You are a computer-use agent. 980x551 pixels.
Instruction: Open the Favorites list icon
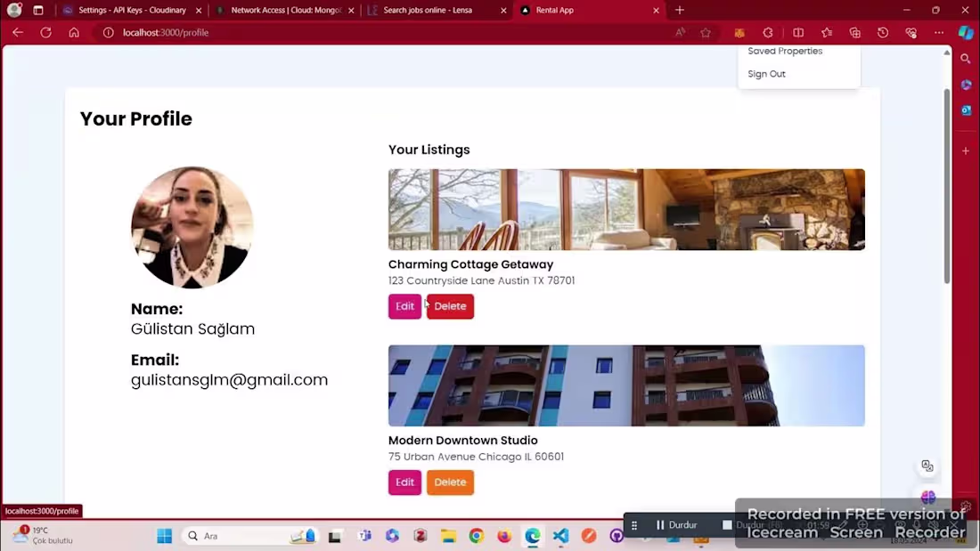(827, 32)
